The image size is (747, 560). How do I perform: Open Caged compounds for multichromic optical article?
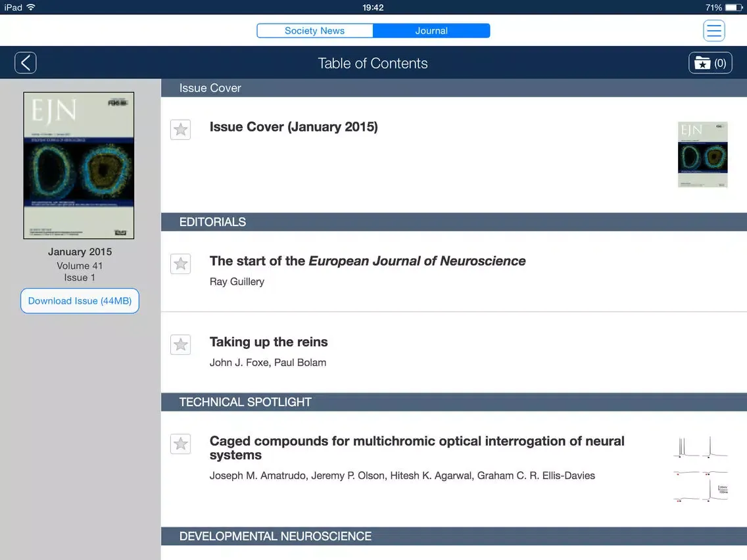[417, 448]
